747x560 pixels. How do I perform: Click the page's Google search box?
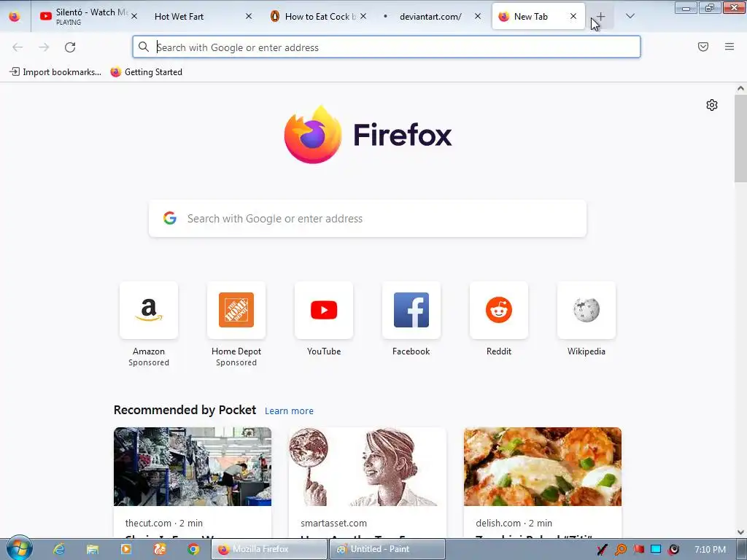(x=368, y=219)
